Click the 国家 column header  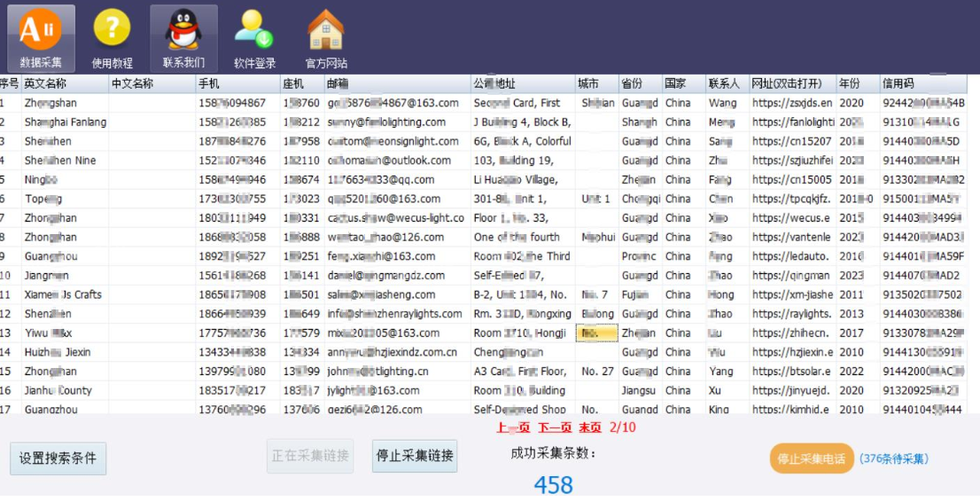(x=684, y=84)
